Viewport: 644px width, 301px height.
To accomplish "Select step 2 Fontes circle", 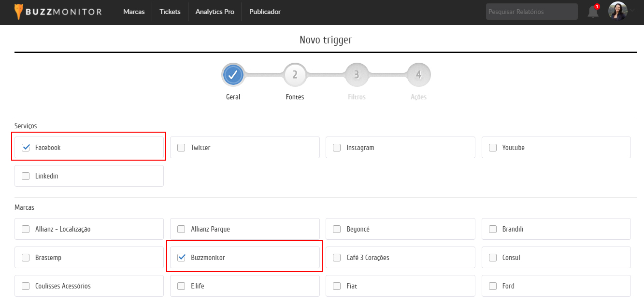I will click(x=295, y=75).
